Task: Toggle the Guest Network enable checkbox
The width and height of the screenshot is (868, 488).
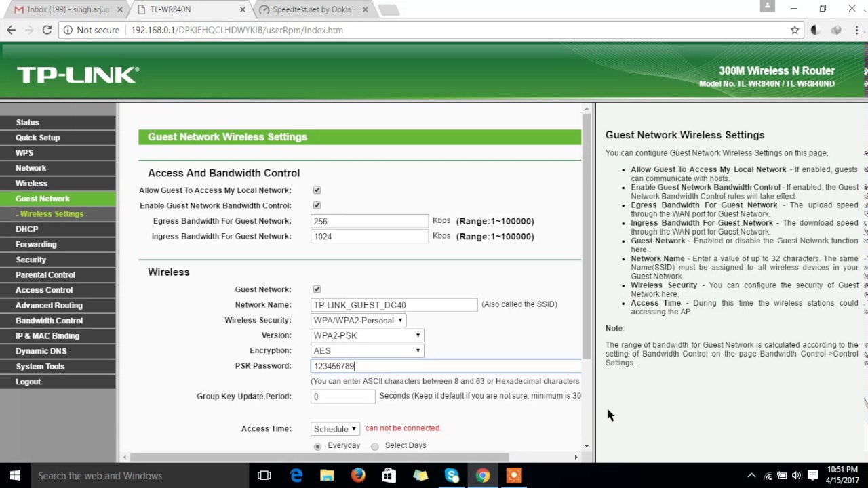Action: pyautogui.click(x=317, y=289)
